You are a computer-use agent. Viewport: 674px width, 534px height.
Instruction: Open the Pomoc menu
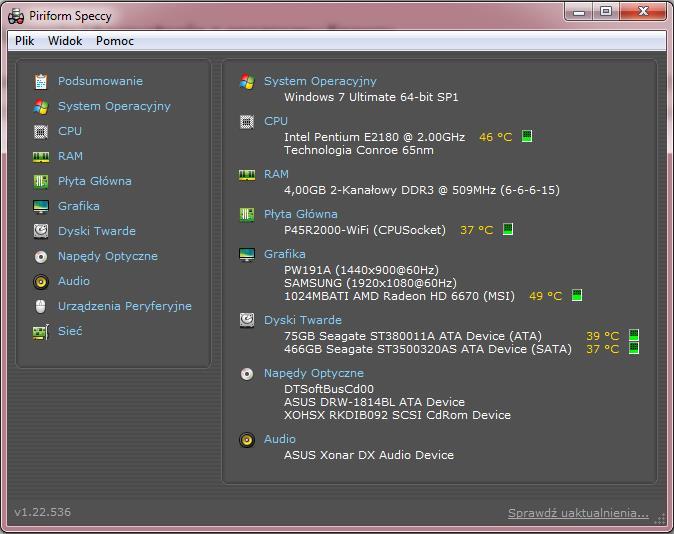(x=115, y=41)
